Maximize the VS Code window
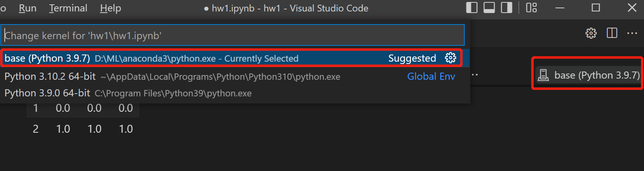 [x=596, y=8]
